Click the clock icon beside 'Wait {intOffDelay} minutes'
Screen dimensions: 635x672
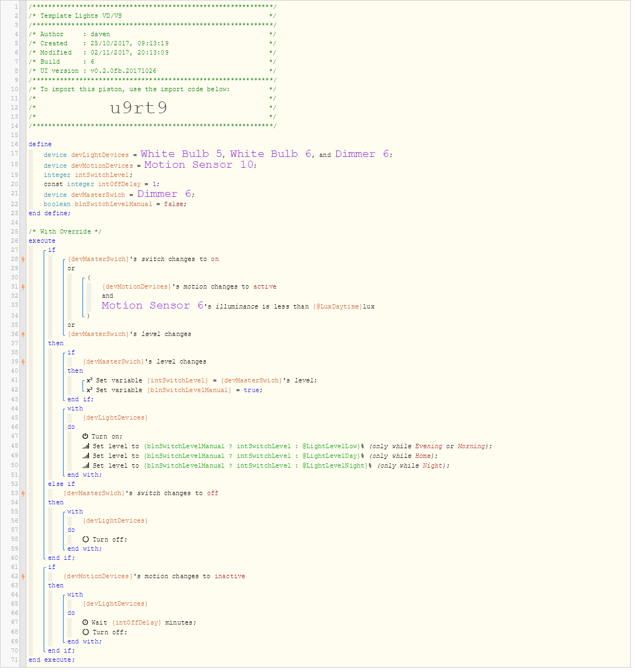click(85, 622)
